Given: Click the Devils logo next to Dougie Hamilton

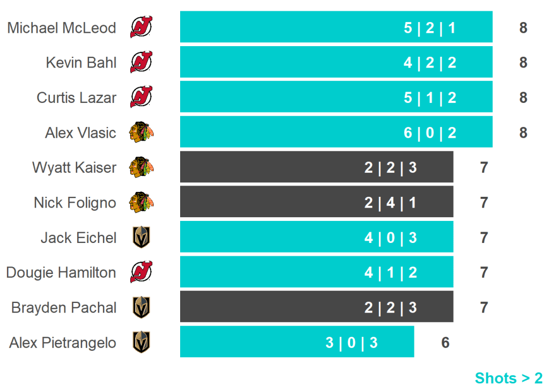Looking at the screenshot, I should point(141,272).
